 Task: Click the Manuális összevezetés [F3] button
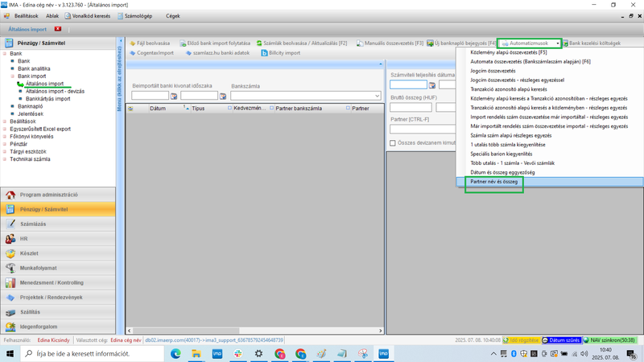[390, 43]
